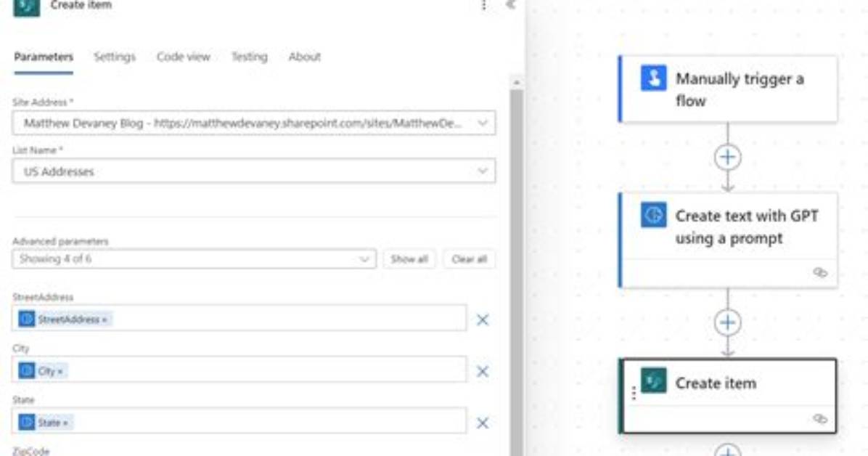868x456 pixels.
Task: Select the Create item card in the canvas
Action: tap(728, 396)
